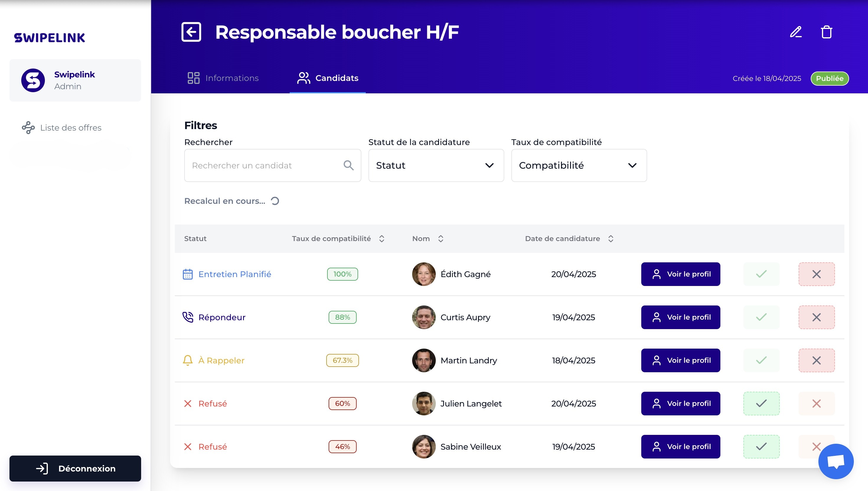
Task: Click the 100% compatibility badge
Action: pos(342,274)
